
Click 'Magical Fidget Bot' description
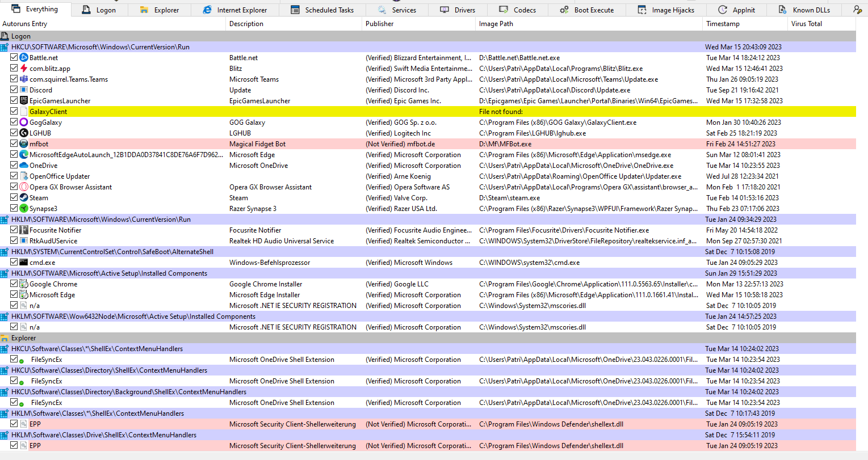(x=257, y=144)
